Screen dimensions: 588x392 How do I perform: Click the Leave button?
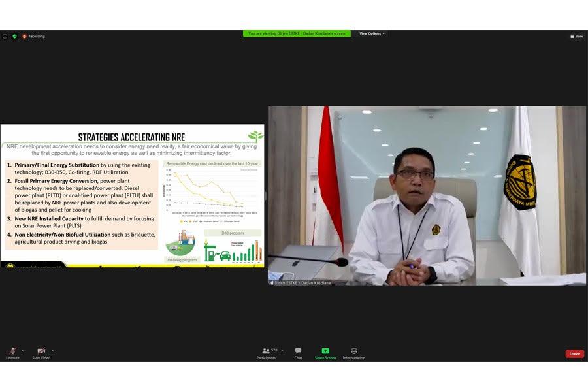pyautogui.click(x=574, y=353)
